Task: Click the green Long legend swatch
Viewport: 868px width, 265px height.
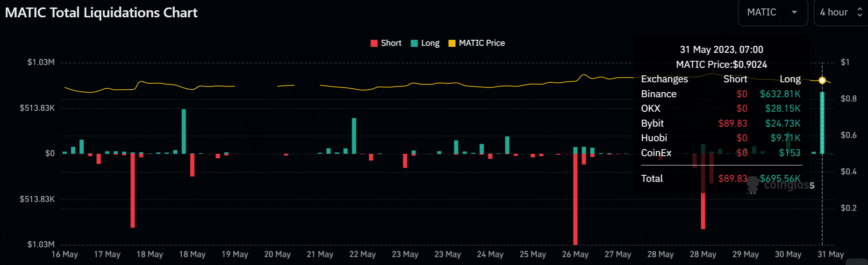Action: (x=414, y=43)
